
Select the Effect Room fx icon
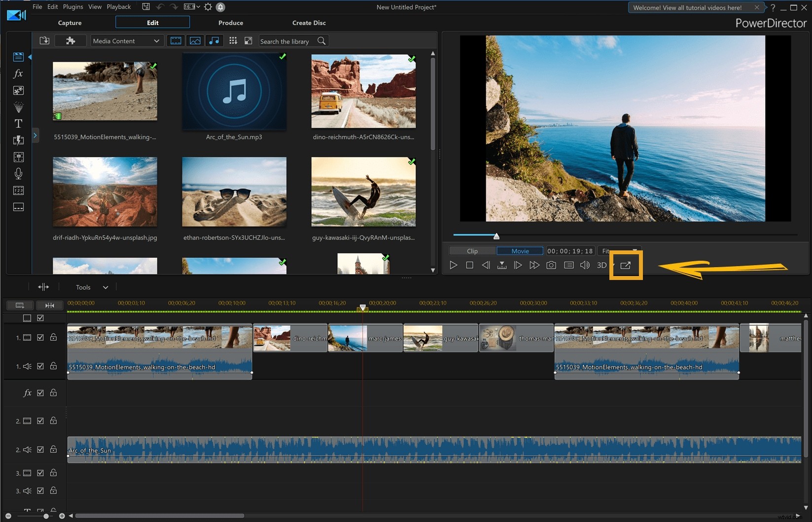[x=18, y=73]
